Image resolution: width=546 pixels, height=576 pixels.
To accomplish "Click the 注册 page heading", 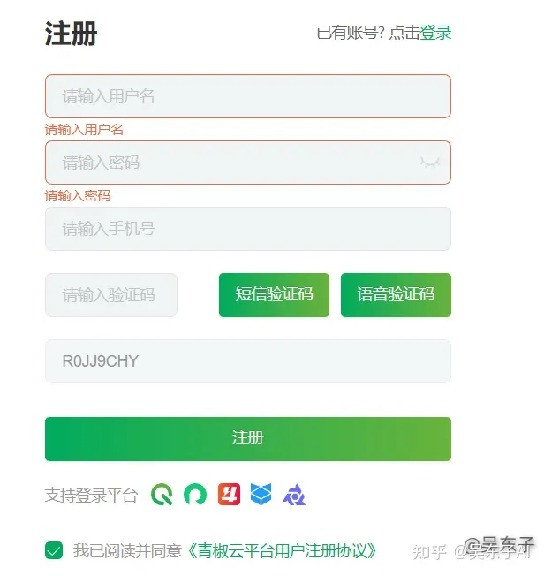I will [71, 33].
